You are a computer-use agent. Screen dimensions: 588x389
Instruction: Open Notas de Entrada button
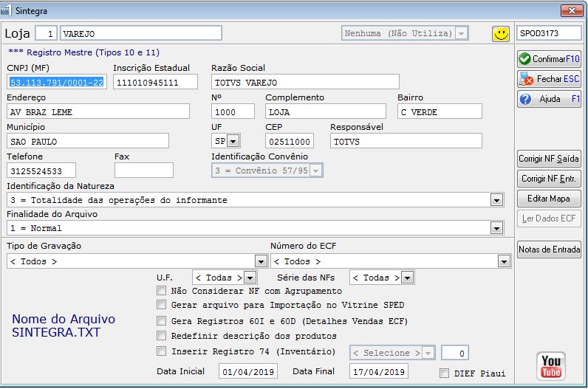549,249
